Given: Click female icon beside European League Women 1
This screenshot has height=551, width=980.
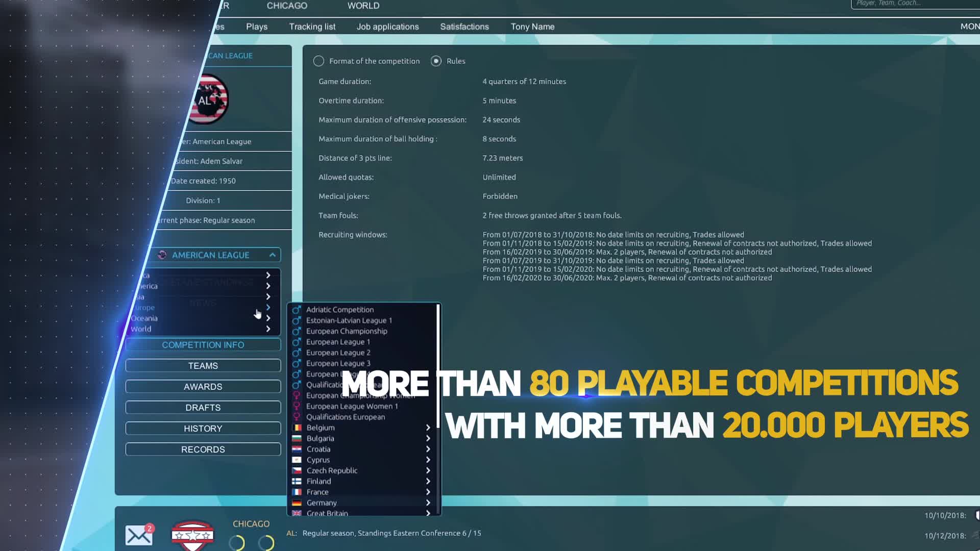Looking at the screenshot, I should tap(296, 406).
